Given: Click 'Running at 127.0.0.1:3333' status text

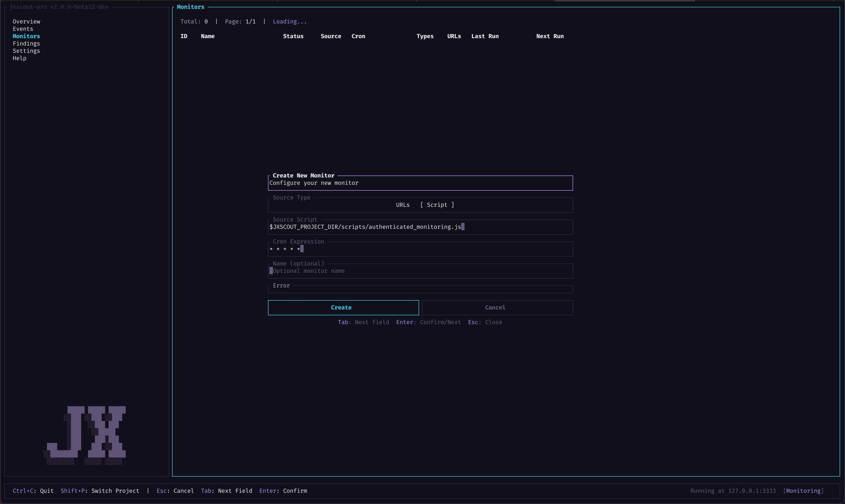Looking at the screenshot, I should pyautogui.click(x=733, y=491).
